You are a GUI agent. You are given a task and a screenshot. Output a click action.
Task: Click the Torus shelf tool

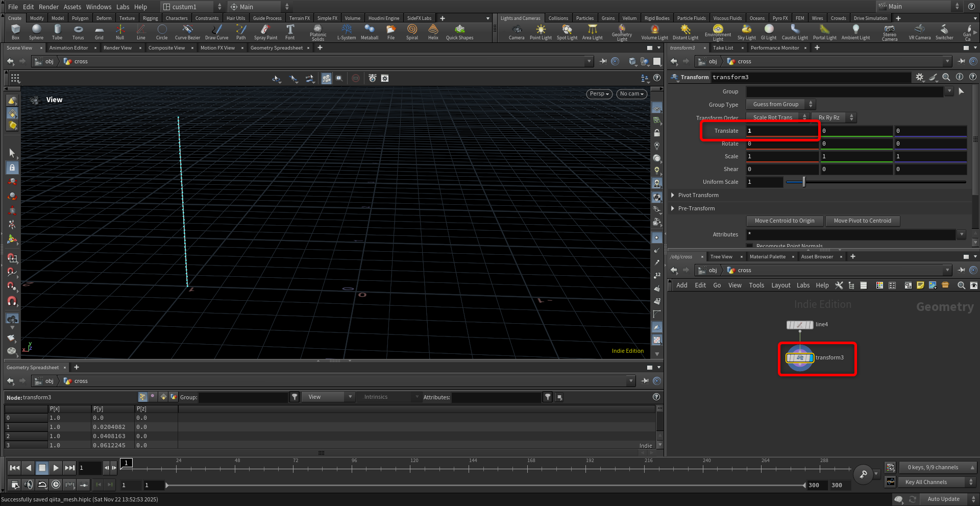[x=78, y=32]
